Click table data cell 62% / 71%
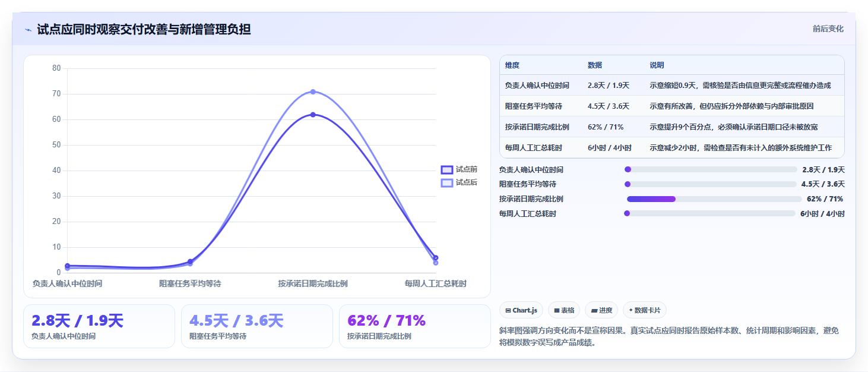This screenshot has width=868, height=372. click(606, 127)
